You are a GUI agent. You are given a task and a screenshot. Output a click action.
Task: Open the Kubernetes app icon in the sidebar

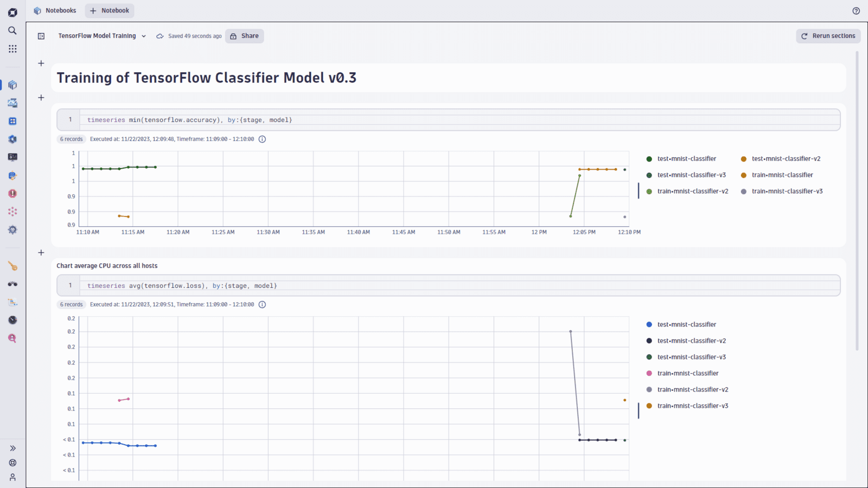pos(12,139)
